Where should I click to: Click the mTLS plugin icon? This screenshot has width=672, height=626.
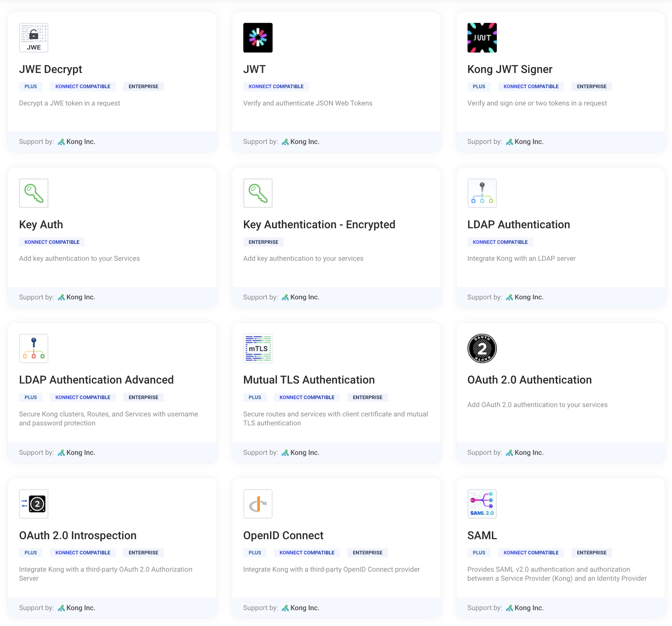tap(258, 348)
